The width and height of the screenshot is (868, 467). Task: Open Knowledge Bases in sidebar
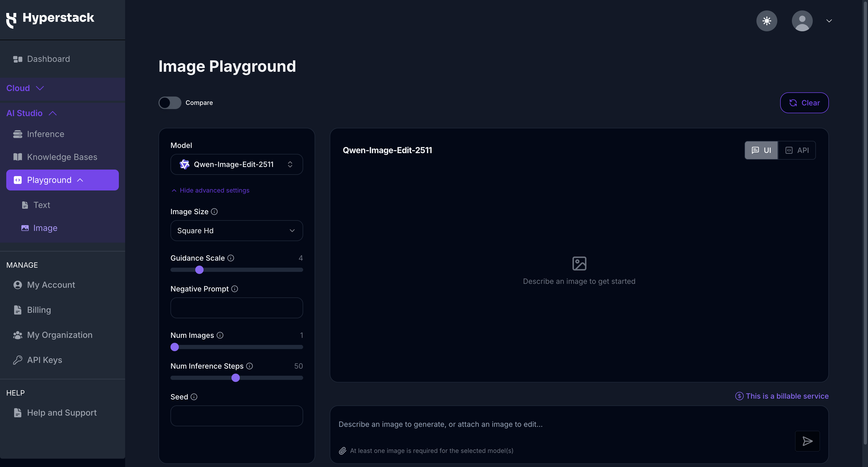55,157
